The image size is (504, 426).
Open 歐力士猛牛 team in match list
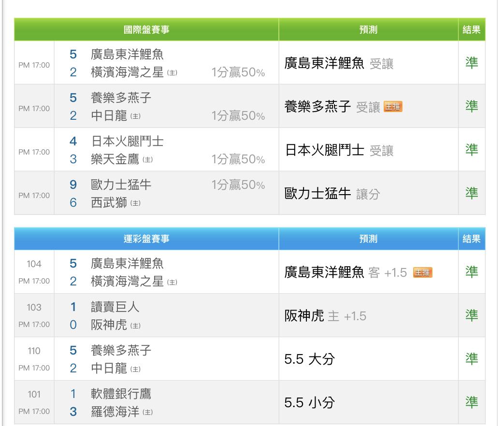coord(121,185)
